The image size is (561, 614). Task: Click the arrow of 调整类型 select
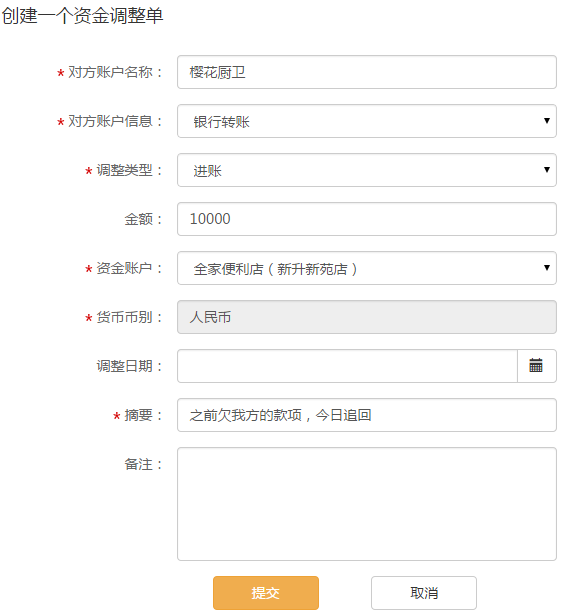tap(547, 170)
